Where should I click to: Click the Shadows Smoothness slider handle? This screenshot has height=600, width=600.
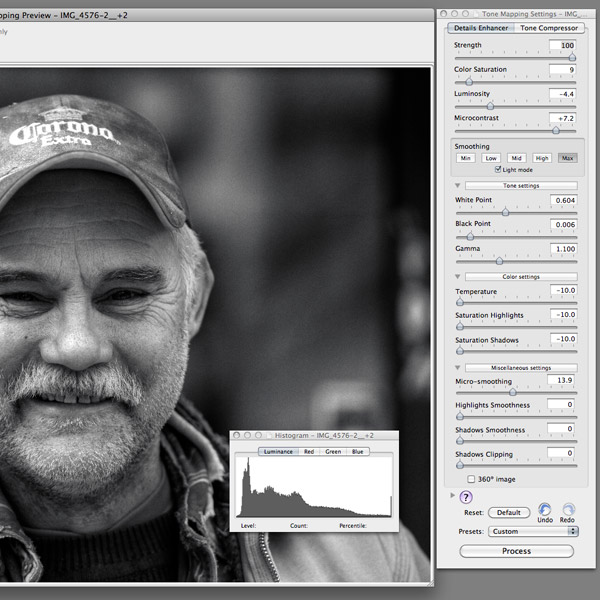460,441
